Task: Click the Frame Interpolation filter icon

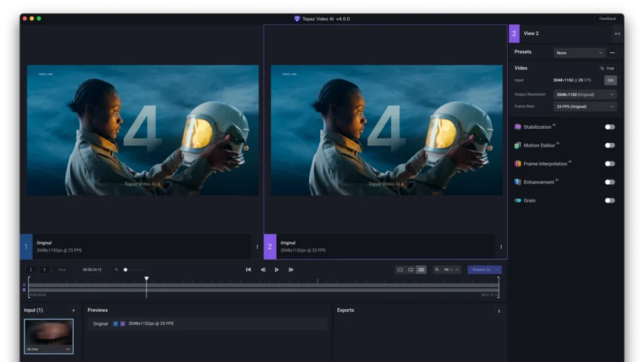Action: (x=518, y=164)
